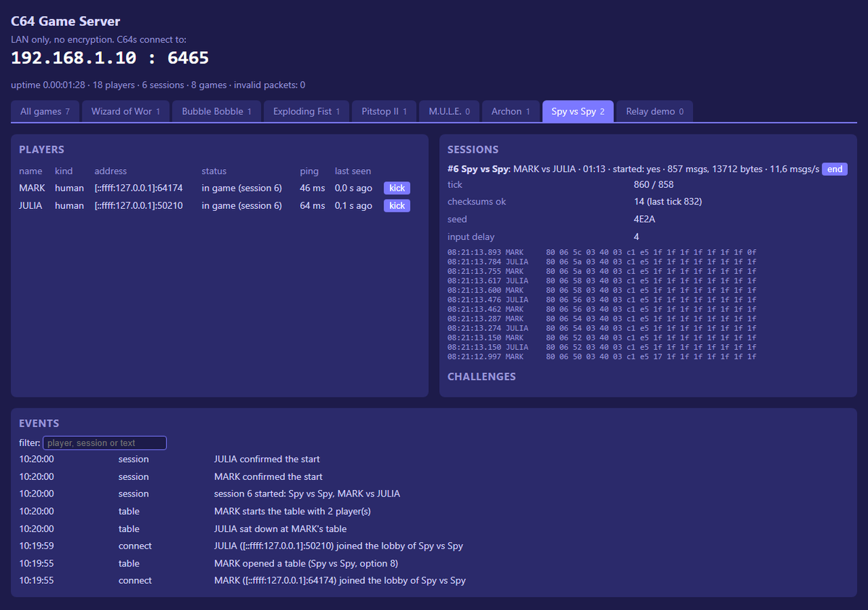Click event 'MARK joined the lobby of Spy vs Spy'
The height and width of the screenshot is (610, 868).
(340, 580)
